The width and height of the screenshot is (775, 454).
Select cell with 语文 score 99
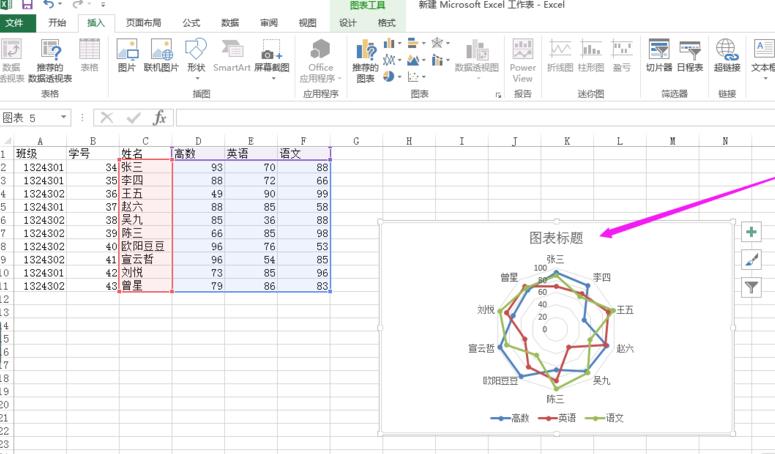tap(304, 194)
